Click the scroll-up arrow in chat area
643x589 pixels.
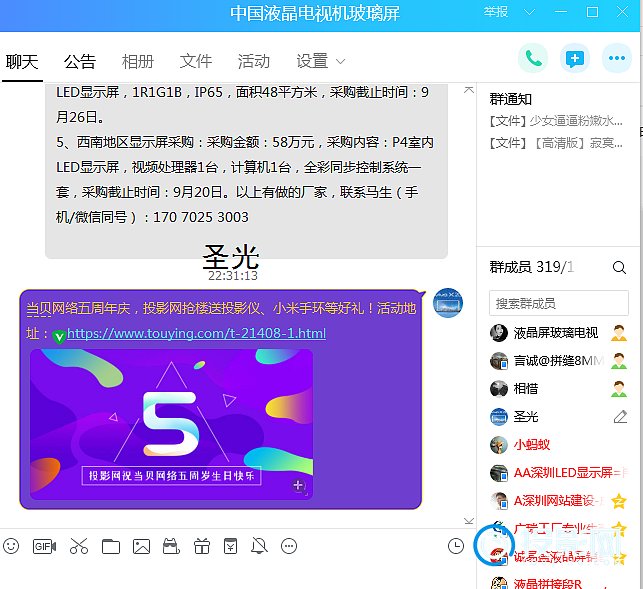pyautogui.click(x=468, y=90)
